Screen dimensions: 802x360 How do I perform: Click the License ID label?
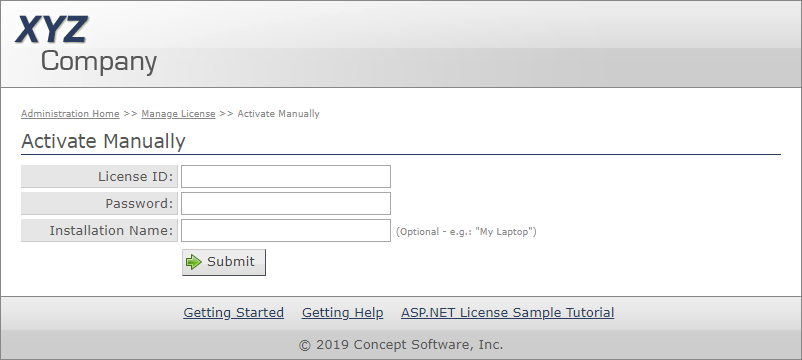pyautogui.click(x=136, y=177)
